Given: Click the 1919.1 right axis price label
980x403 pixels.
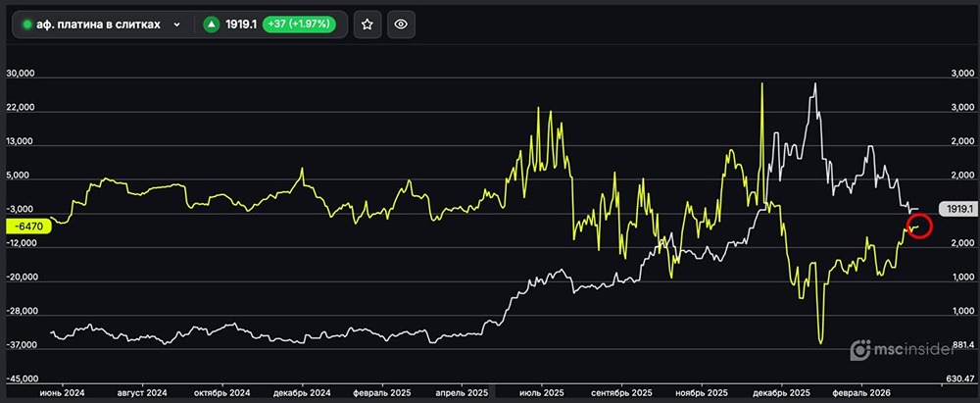Looking at the screenshot, I should pyautogui.click(x=957, y=209).
